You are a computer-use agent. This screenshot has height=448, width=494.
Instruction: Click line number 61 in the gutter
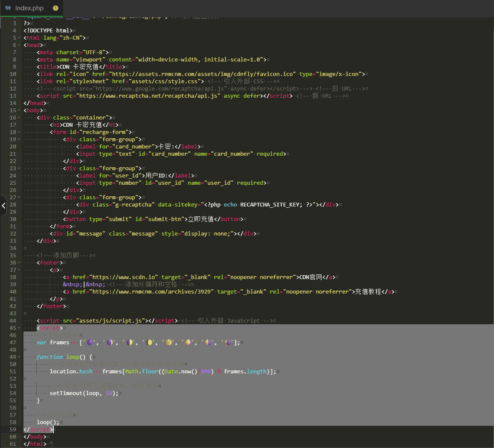tap(13, 444)
